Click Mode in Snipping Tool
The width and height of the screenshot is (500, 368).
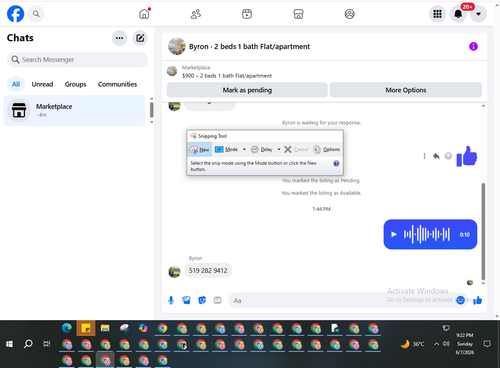click(x=227, y=149)
